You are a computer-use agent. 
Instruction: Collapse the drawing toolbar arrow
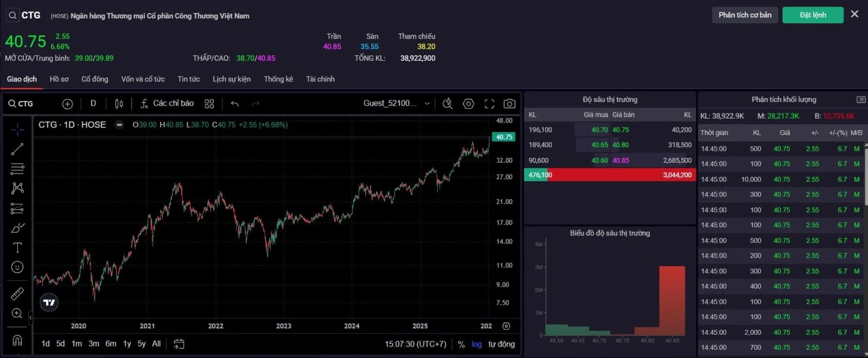30,318
